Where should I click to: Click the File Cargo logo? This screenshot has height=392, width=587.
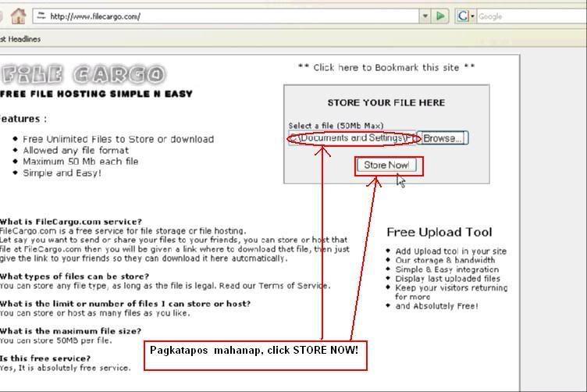pyautogui.click(x=83, y=74)
